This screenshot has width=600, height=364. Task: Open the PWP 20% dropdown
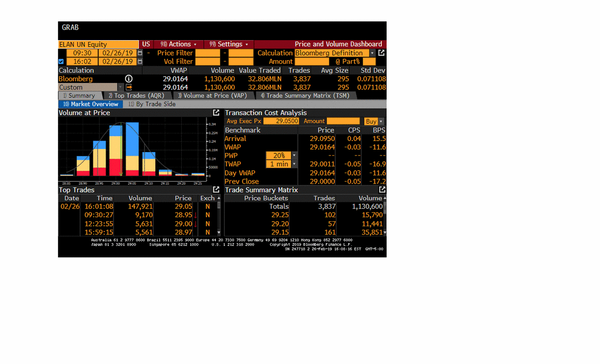point(294,155)
